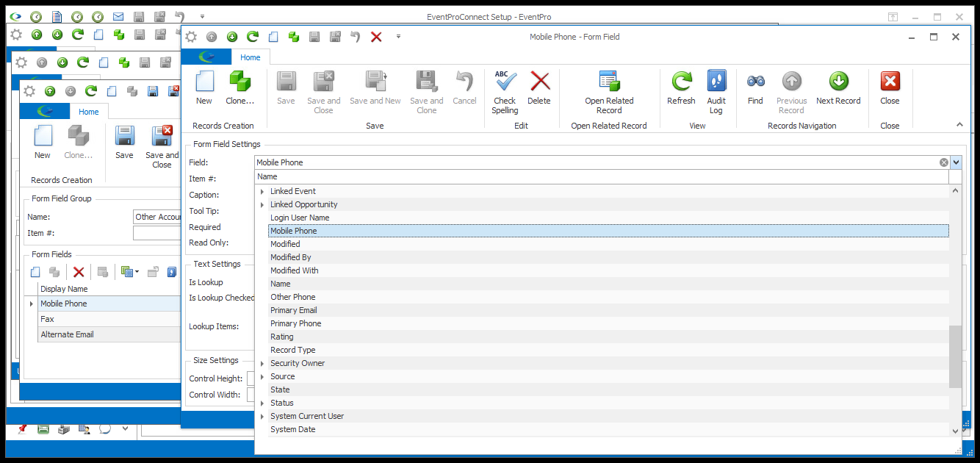
Task: Click the new item icon in Form Fields toolbar
Action: point(35,272)
